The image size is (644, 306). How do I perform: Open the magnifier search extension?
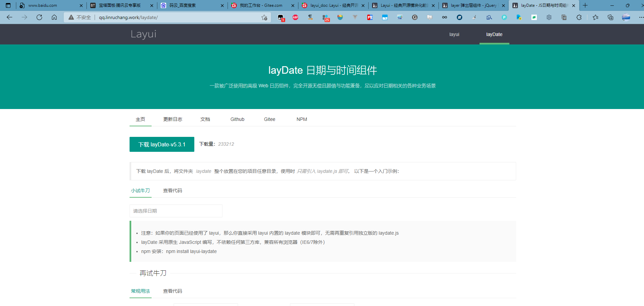tap(489, 17)
